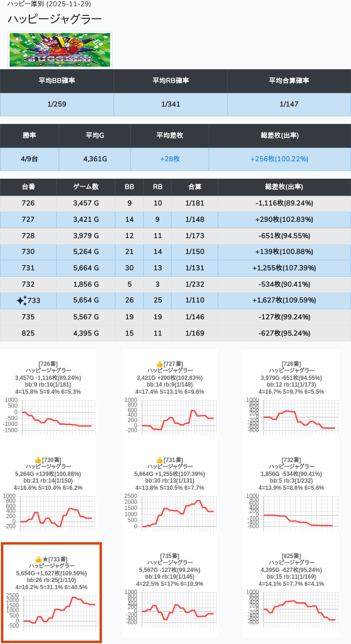Viewport: 351px width, 644px height.
Task: Click the sparkle icon beside machine 733
Action: pyautogui.click(x=22, y=301)
